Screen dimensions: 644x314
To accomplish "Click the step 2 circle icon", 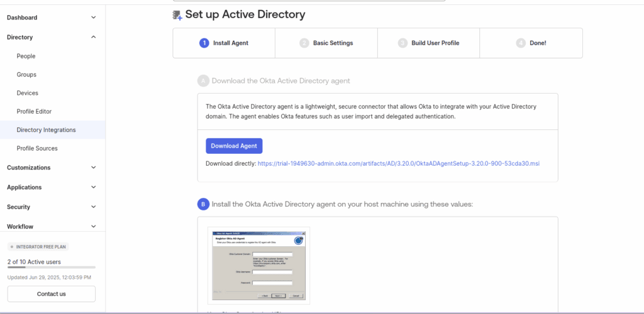I will [x=304, y=43].
